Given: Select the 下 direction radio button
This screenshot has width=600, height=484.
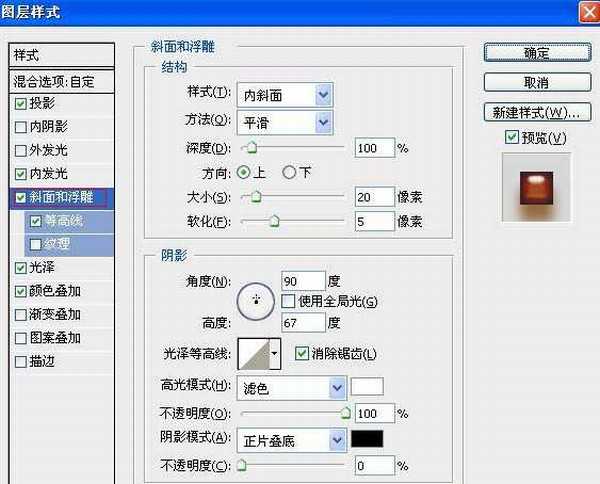Looking at the screenshot, I should tap(290, 172).
